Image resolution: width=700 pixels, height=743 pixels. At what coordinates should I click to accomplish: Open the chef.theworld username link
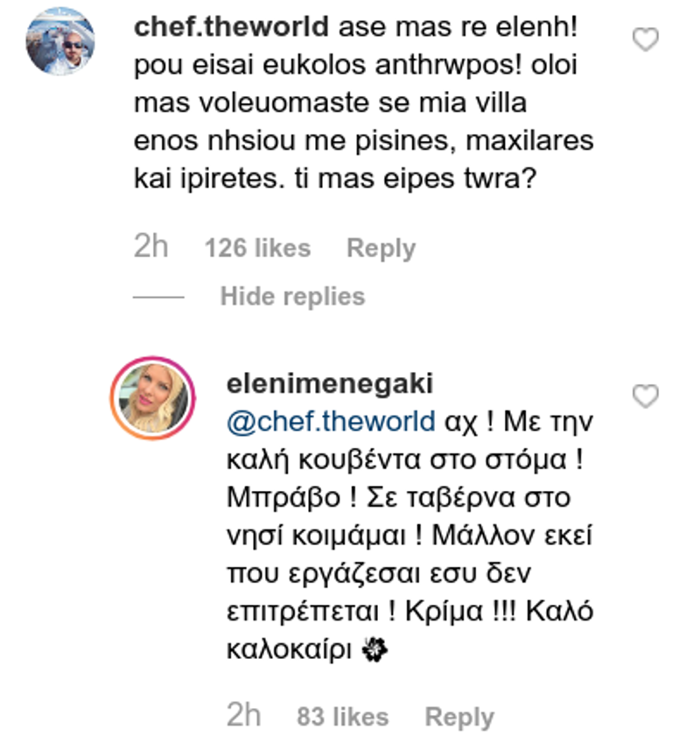pyautogui.click(x=232, y=26)
